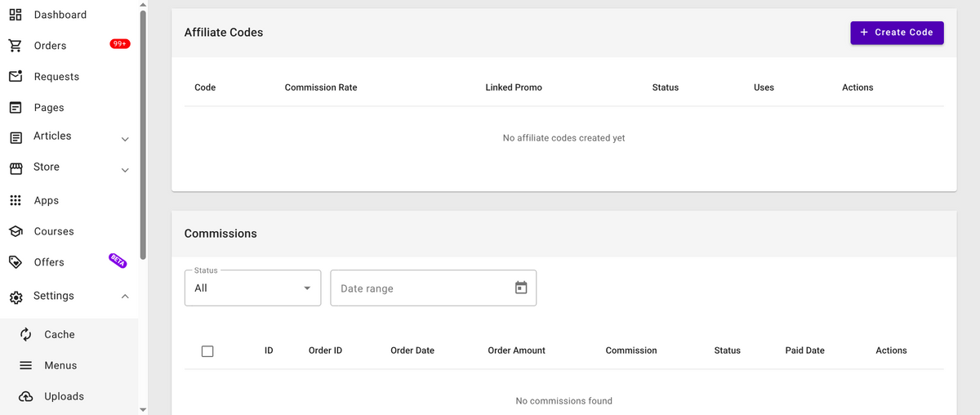The width and height of the screenshot is (980, 415).
Task: Click the Offers tag icon
Action: tap(16, 262)
